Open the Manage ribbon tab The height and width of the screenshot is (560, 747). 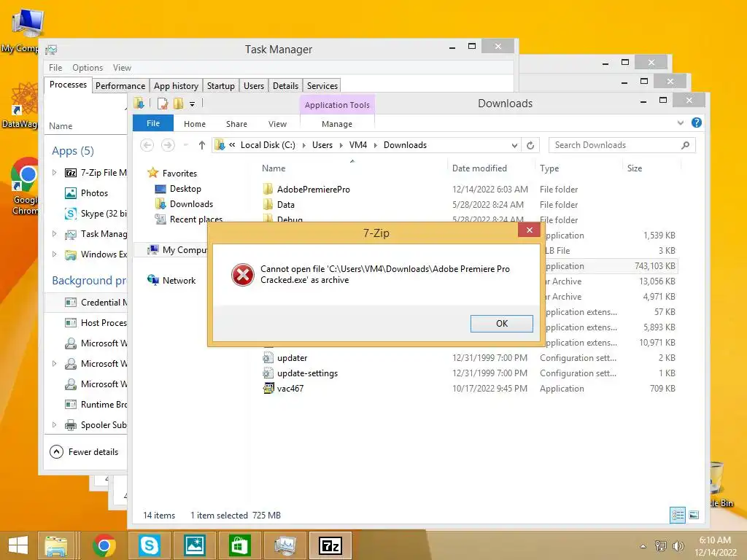(337, 124)
